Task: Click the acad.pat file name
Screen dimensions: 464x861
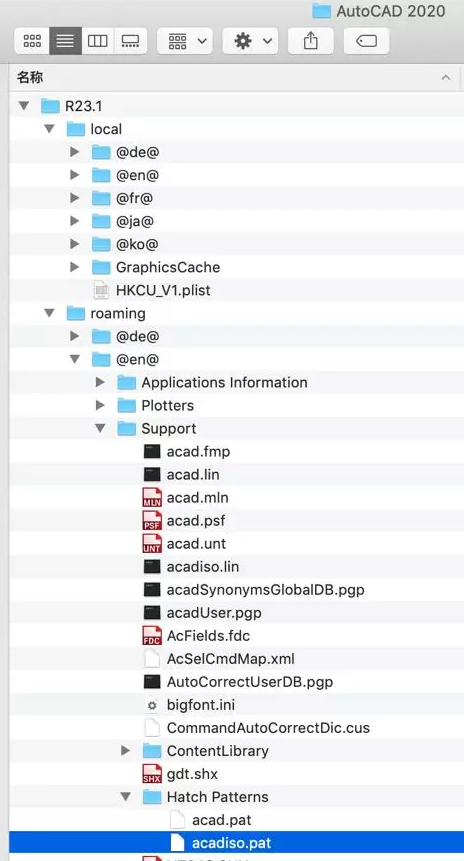Action: [x=222, y=820]
